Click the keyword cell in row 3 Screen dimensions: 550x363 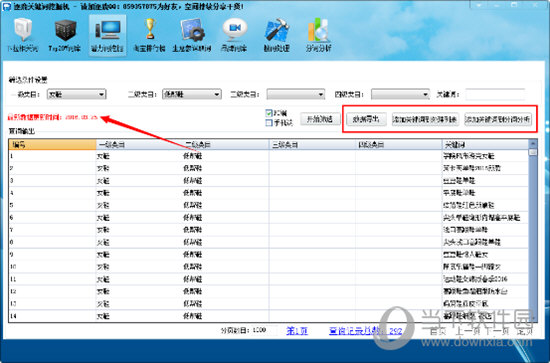click(x=485, y=181)
